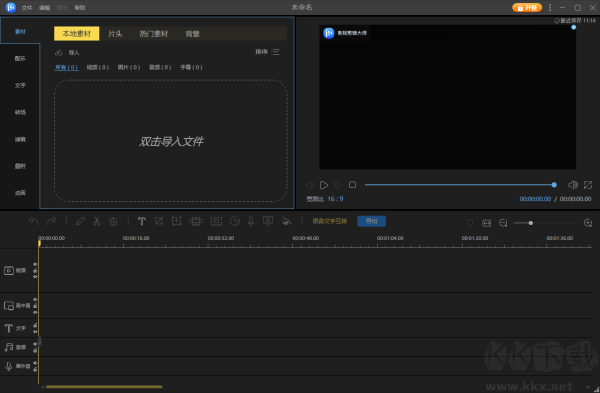The image size is (600, 393).
Task: Click the T text tool in toolbar
Action: 142,221
